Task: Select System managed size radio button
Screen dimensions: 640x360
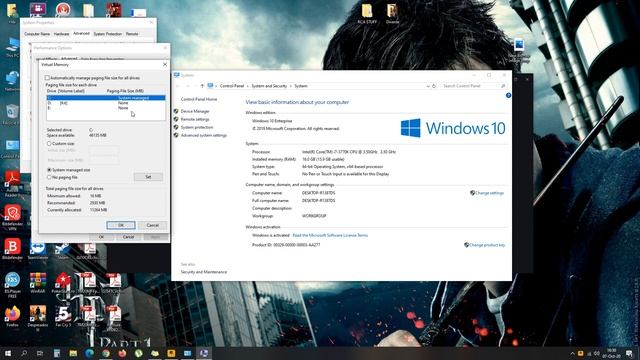Action: [49, 169]
